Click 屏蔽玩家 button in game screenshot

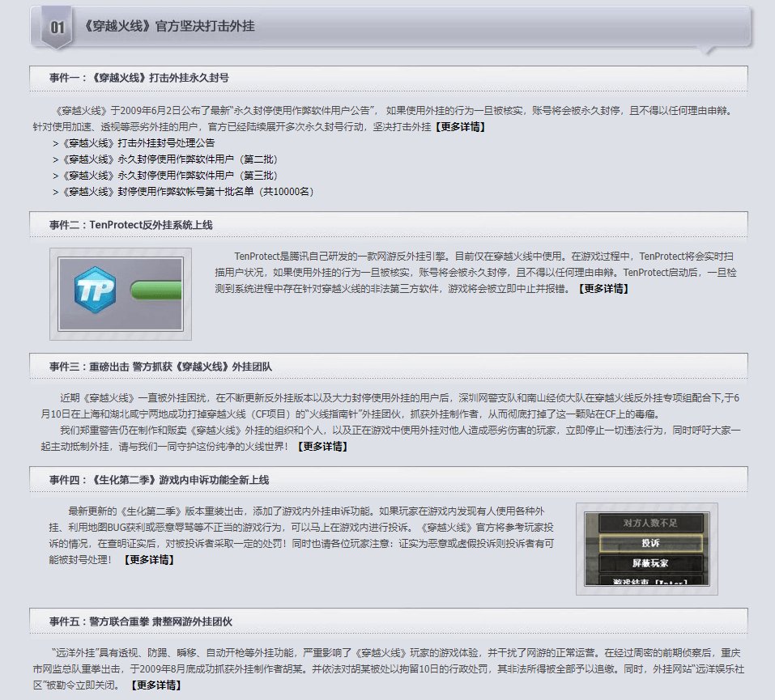pyautogui.click(x=650, y=563)
